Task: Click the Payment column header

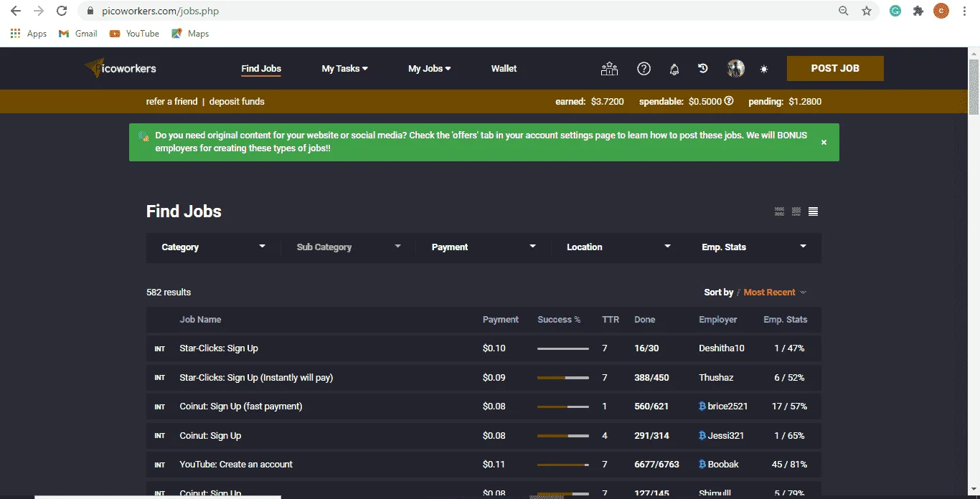Action: 501,320
